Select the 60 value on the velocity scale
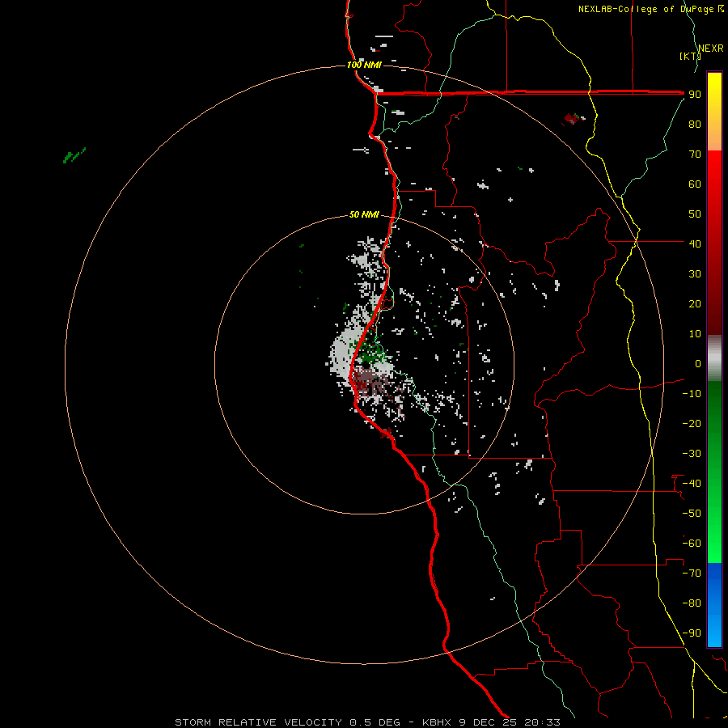 (695, 184)
